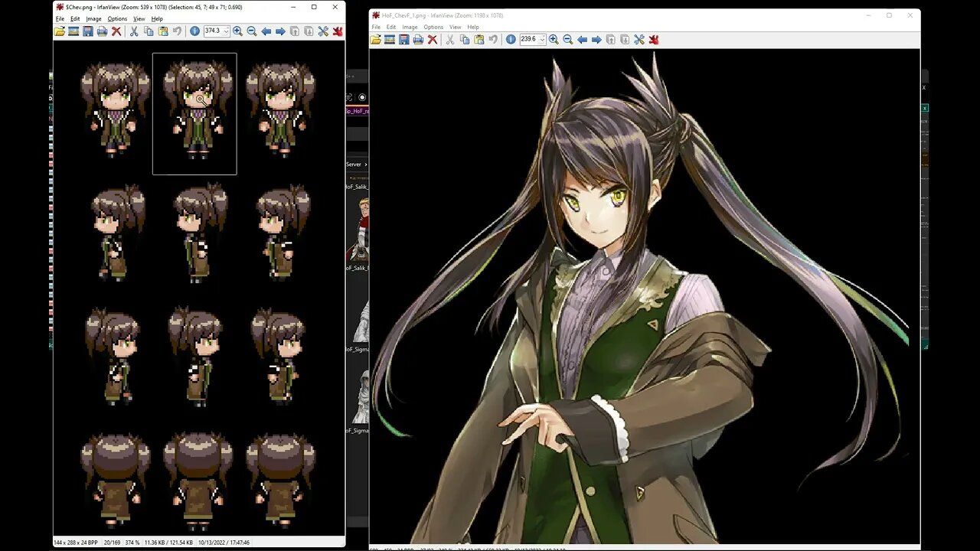
Task: Click next page icon in HoF_ChevF_1.png window
Action: (625, 39)
